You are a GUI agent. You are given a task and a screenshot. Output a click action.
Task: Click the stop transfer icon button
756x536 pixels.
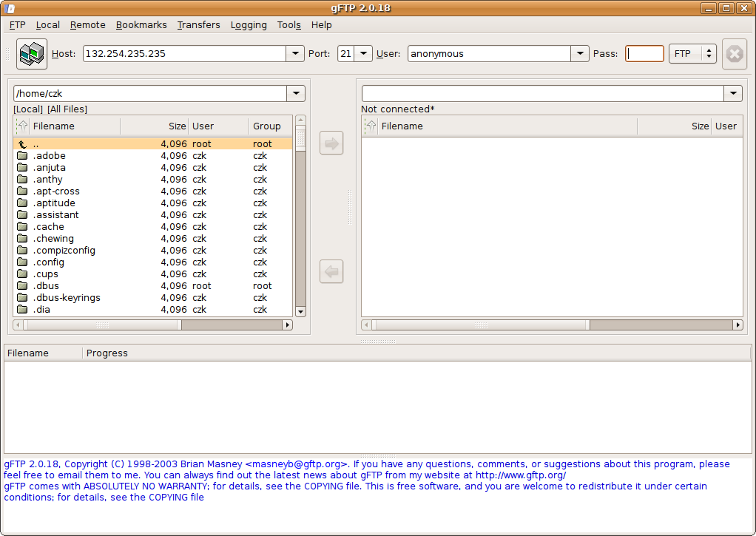735,54
